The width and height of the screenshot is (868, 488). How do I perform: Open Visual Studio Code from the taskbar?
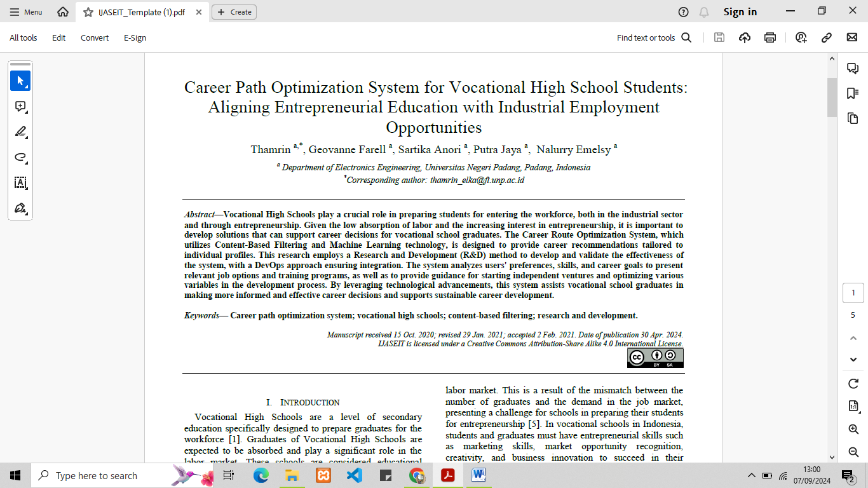click(355, 475)
